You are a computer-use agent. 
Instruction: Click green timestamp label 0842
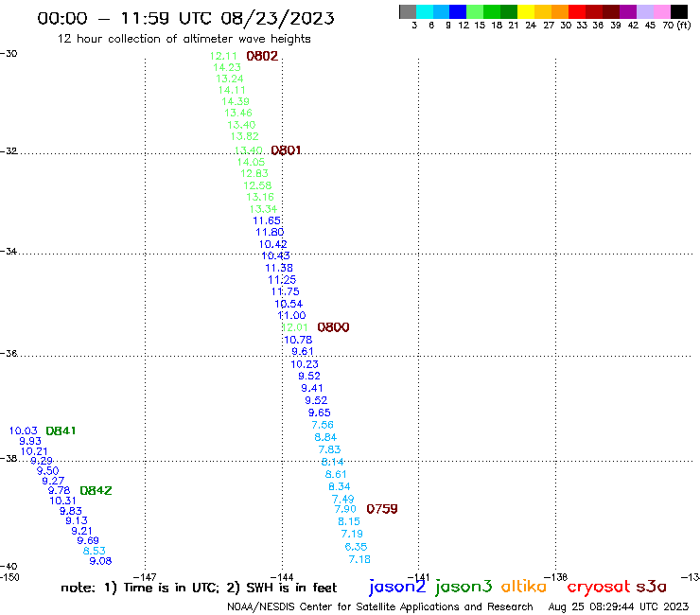(96, 490)
